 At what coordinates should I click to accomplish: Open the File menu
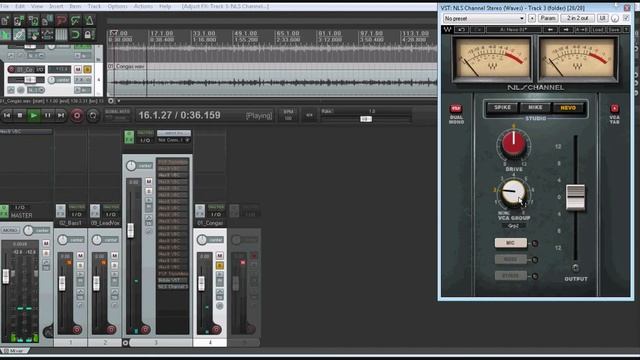click(4, 6)
